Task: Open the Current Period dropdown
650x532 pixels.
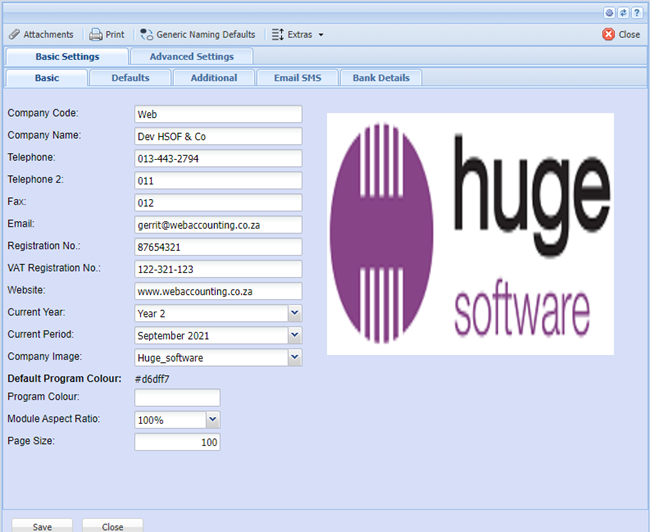Action: click(294, 335)
